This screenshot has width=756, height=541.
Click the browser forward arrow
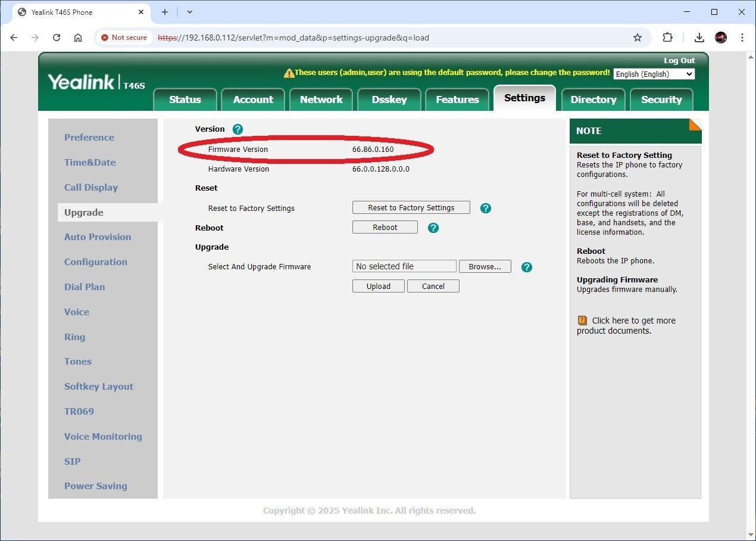point(35,38)
